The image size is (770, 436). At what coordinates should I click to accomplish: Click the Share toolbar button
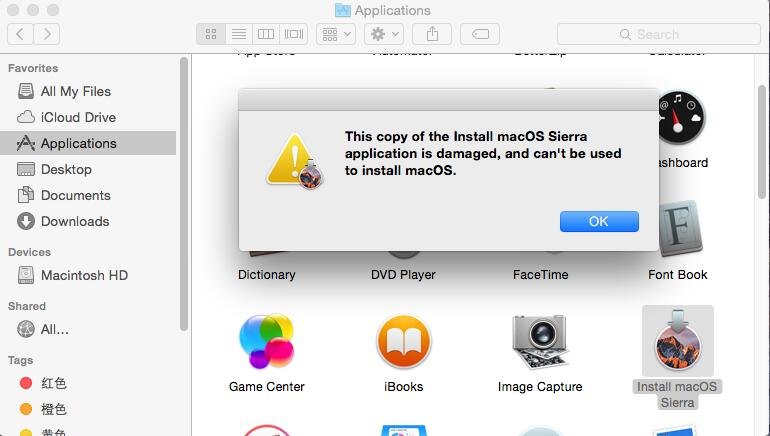point(432,34)
